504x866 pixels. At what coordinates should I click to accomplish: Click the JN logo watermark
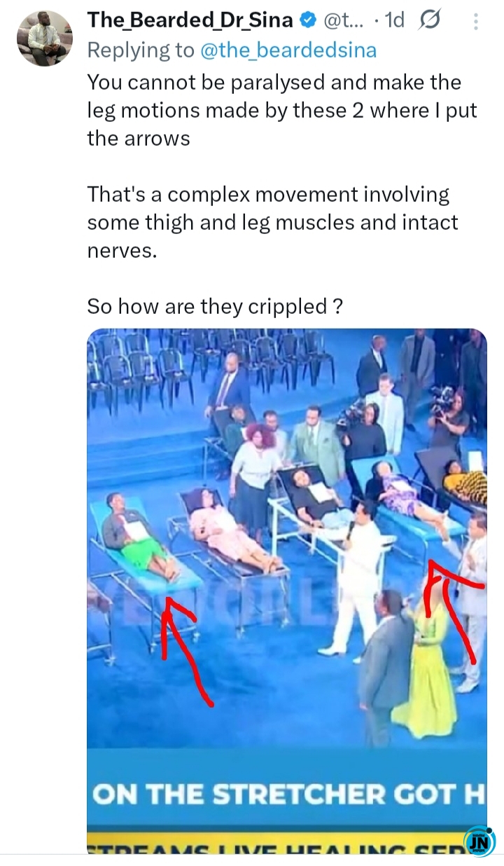(x=479, y=841)
